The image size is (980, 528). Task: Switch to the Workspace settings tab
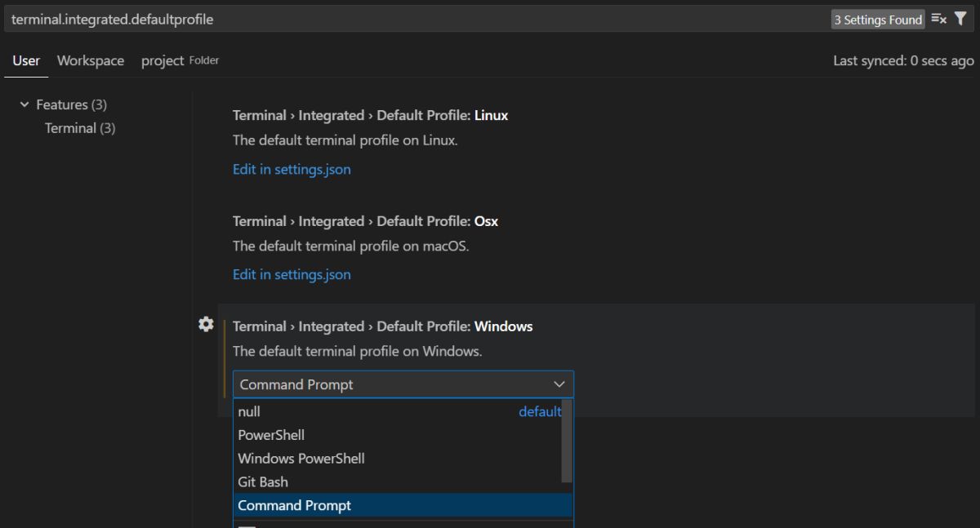click(91, 60)
